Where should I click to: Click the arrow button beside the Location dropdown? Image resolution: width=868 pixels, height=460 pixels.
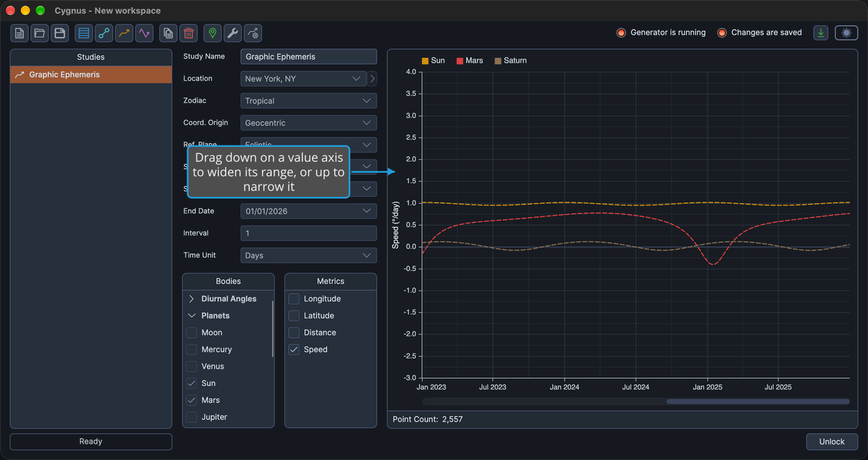[372, 79]
